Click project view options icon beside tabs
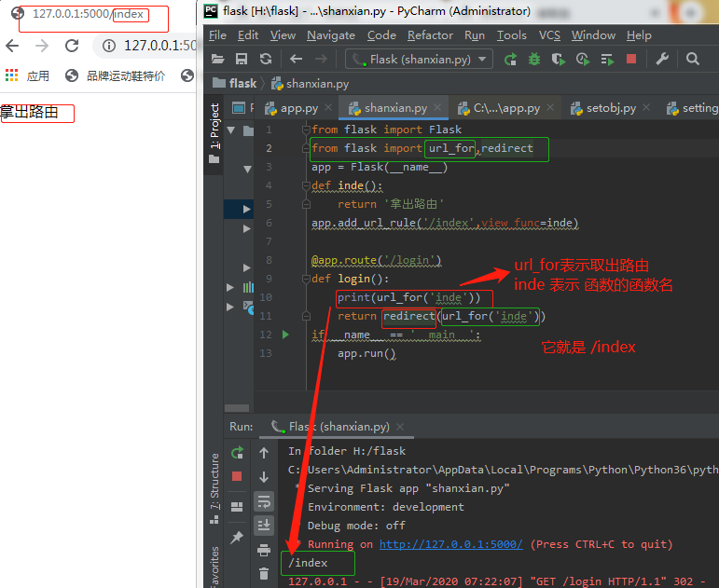Viewport: 719px width, 588px height. click(x=239, y=108)
